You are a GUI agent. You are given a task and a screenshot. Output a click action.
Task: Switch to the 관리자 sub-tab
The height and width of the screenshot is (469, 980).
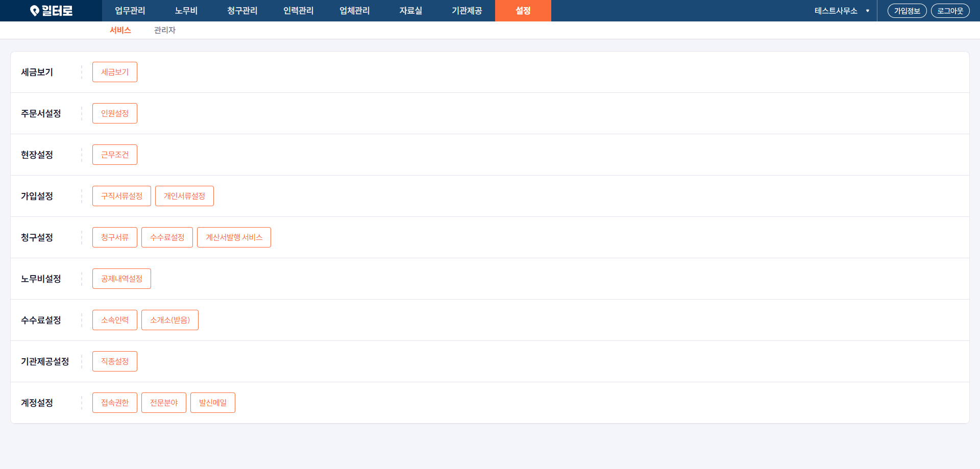(164, 30)
